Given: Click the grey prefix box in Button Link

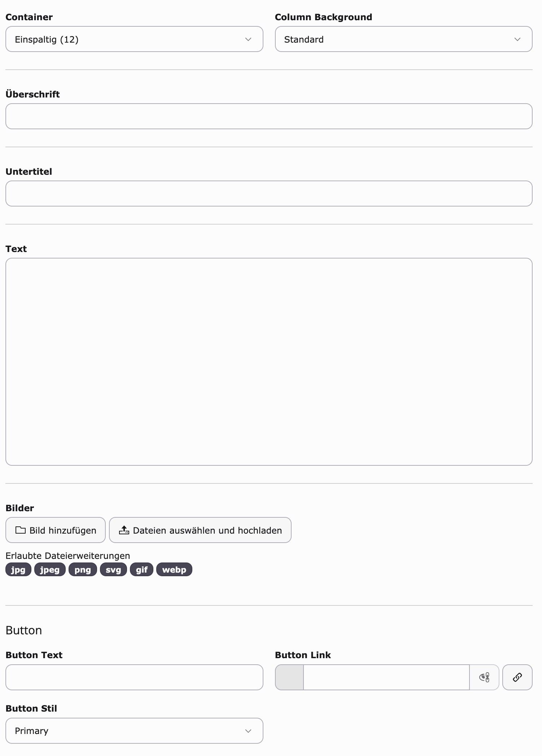Looking at the screenshot, I should point(289,677).
